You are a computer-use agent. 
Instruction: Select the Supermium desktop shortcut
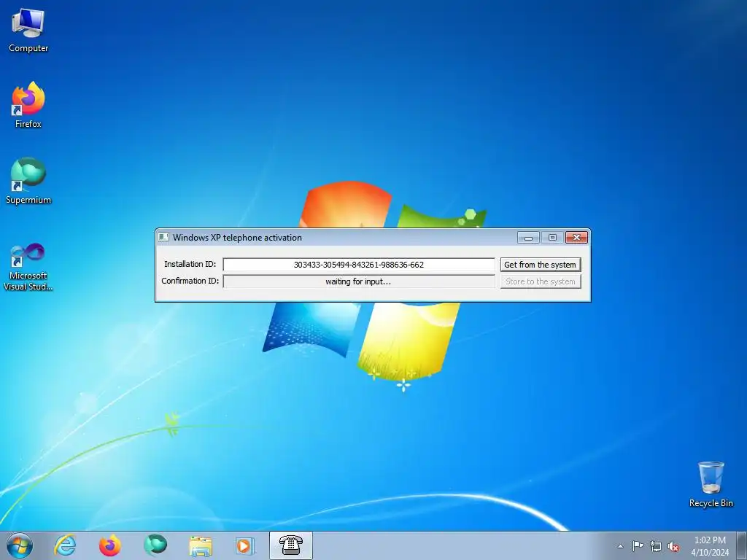pos(28,182)
